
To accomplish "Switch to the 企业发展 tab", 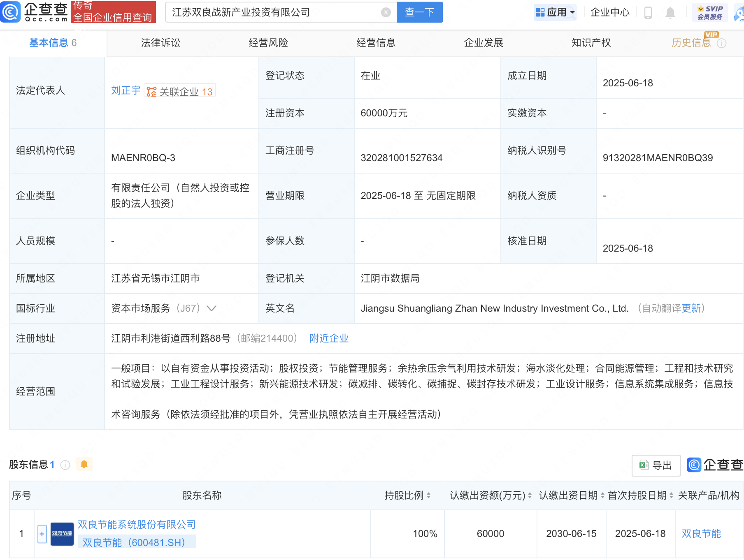I will 484,43.
